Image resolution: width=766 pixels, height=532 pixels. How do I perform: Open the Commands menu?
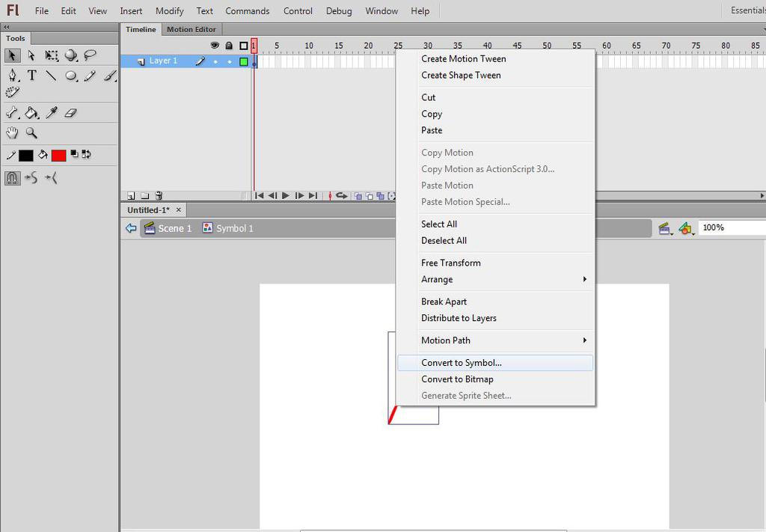(247, 10)
